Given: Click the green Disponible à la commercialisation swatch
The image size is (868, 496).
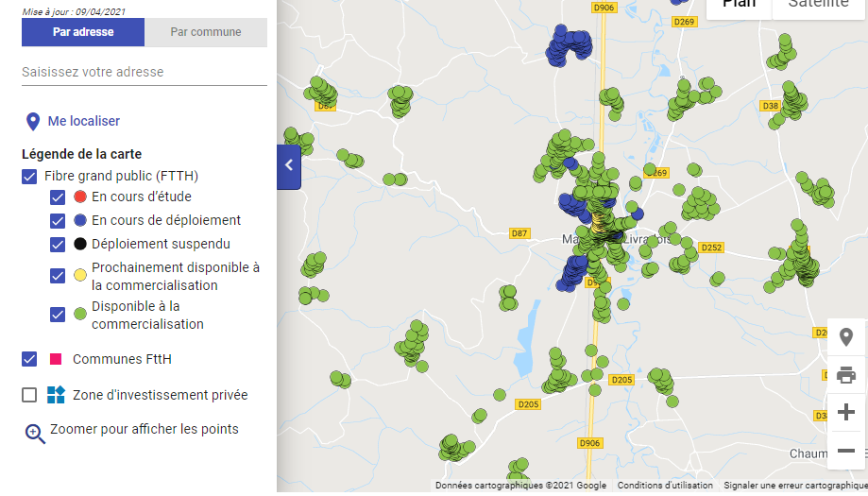Looking at the screenshot, I should click(80, 314).
